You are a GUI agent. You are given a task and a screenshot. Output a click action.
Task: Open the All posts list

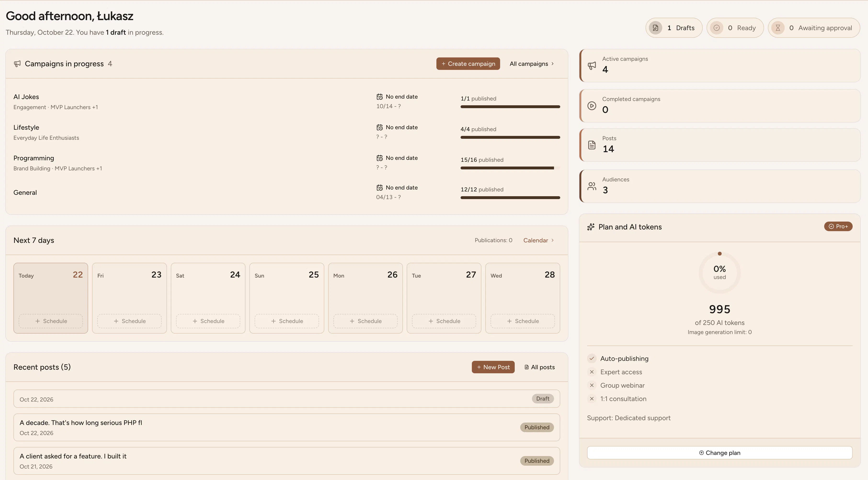[x=539, y=367]
